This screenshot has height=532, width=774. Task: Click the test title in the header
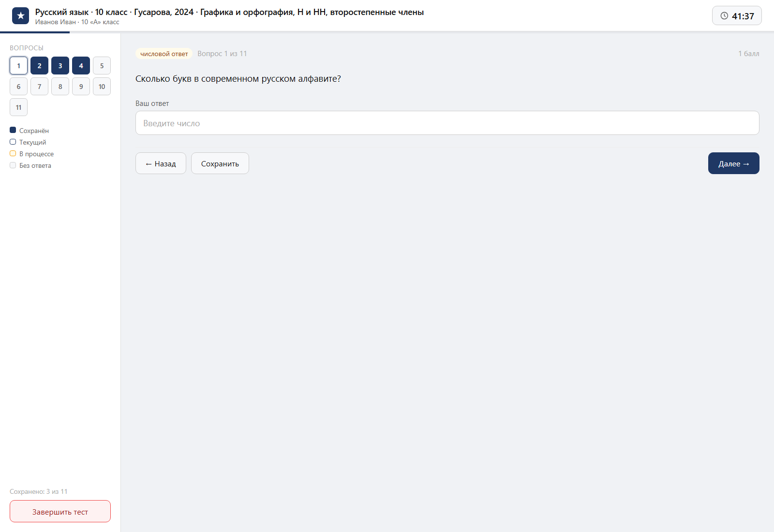(x=229, y=12)
